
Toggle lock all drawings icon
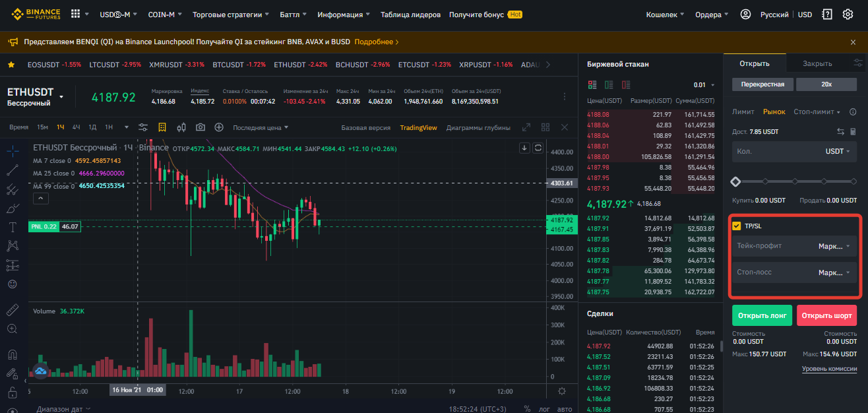(12, 393)
